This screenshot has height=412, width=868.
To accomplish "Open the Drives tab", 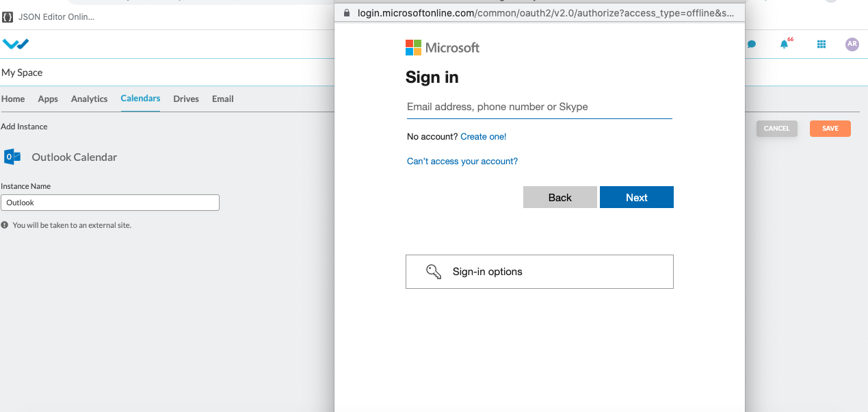I will [186, 99].
